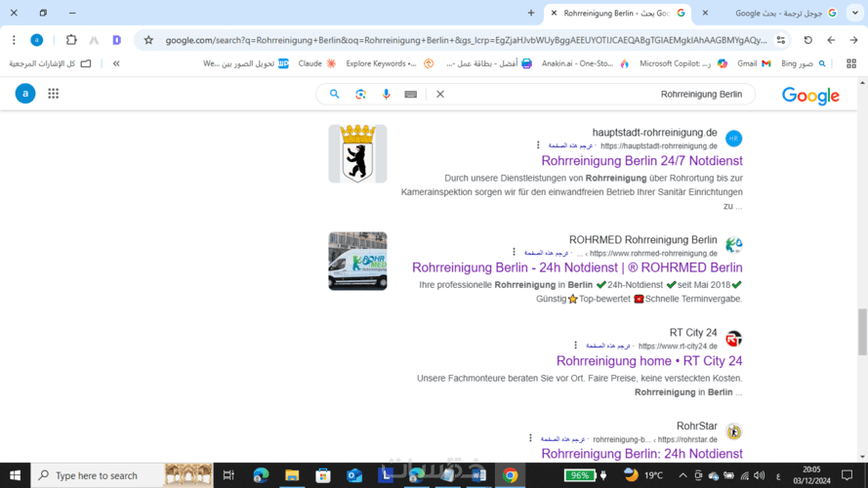The image size is (868, 488).
Task: Open the all bookmarks folder
Action: click(50, 63)
